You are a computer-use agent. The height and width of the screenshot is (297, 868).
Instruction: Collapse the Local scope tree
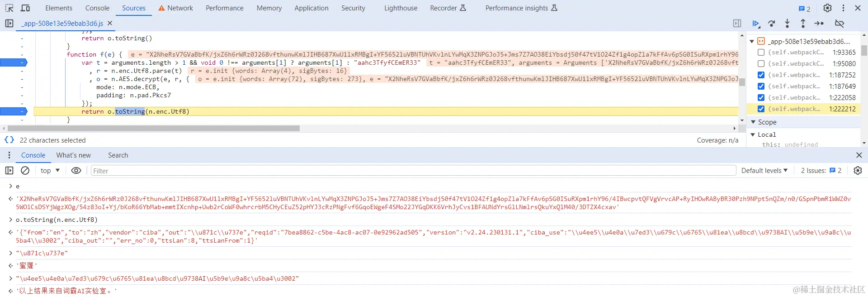pos(753,134)
